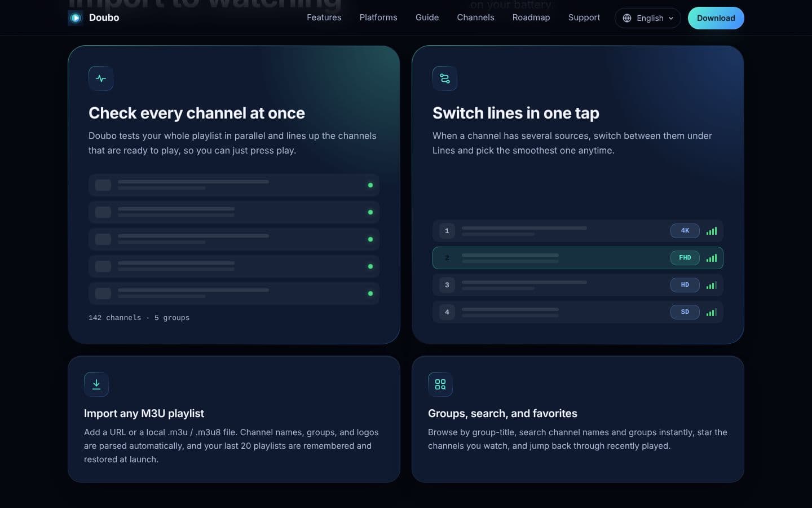
Task: Click the globe icon beside English
Action: 627,18
